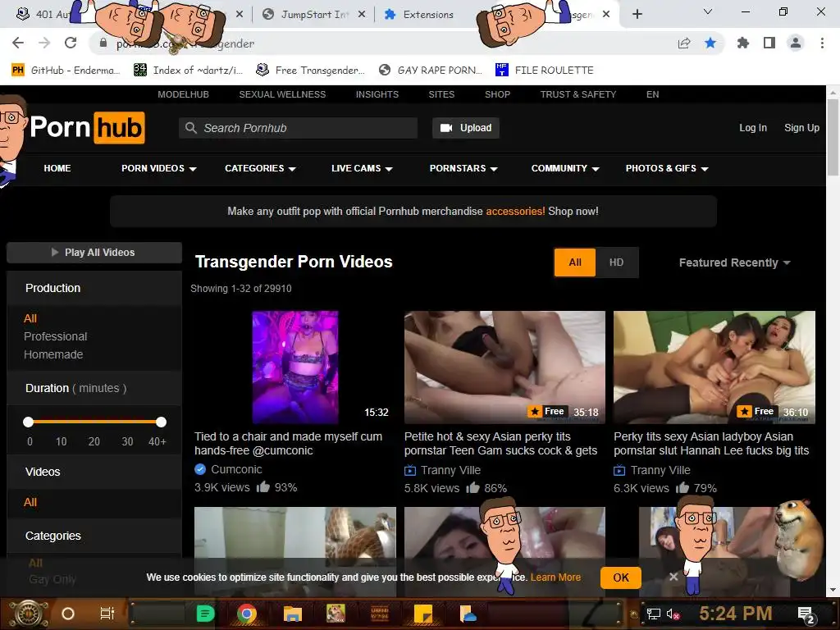
Task: Click the camera icon on Upload
Action: coord(445,128)
